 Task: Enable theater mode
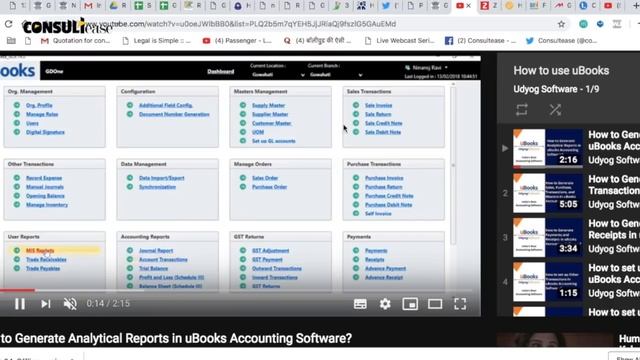(435, 304)
